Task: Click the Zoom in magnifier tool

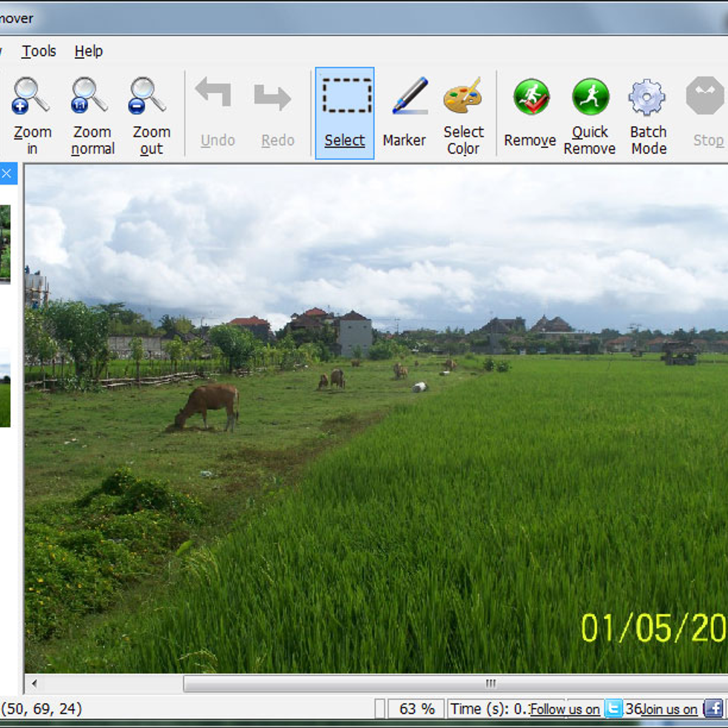Action: [32, 114]
